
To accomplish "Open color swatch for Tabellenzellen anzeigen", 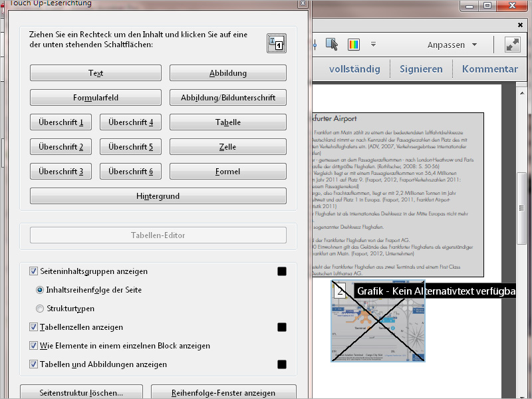I will 281,327.
